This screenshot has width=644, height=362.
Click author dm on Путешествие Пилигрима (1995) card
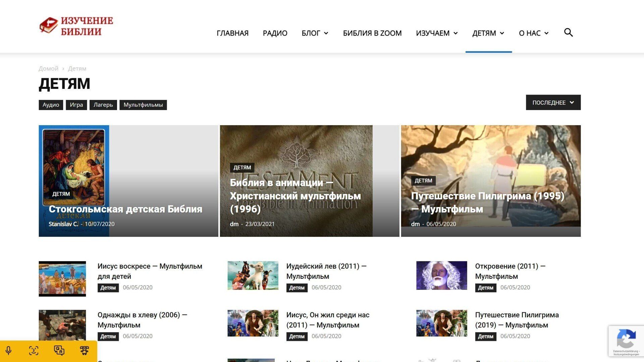[x=415, y=224]
